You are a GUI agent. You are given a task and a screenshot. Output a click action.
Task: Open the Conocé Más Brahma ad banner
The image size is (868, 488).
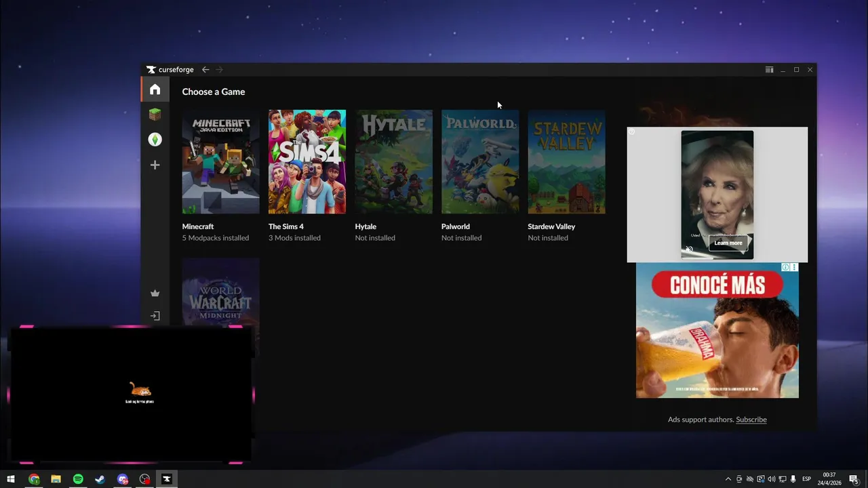[717, 330]
